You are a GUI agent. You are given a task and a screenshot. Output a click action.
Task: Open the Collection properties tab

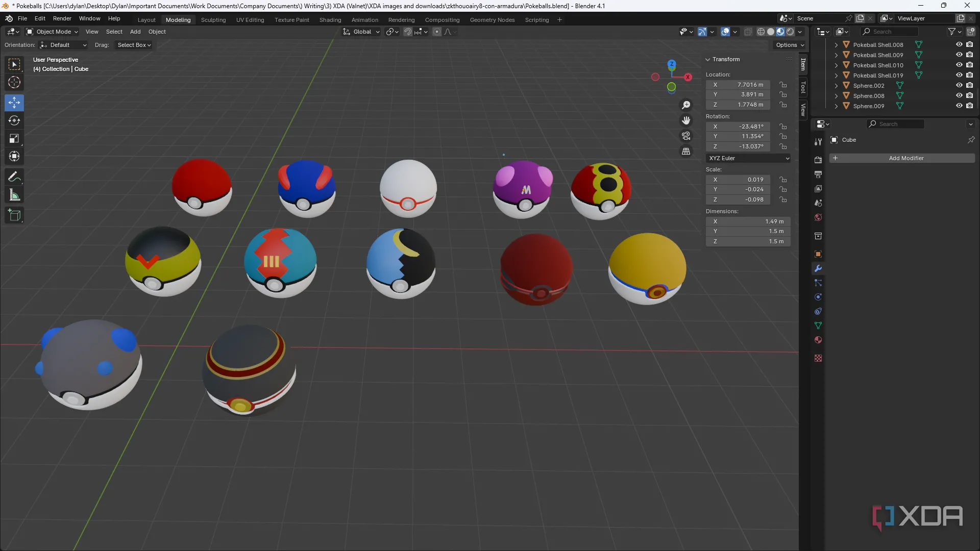pyautogui.click(x=818, y=236)
